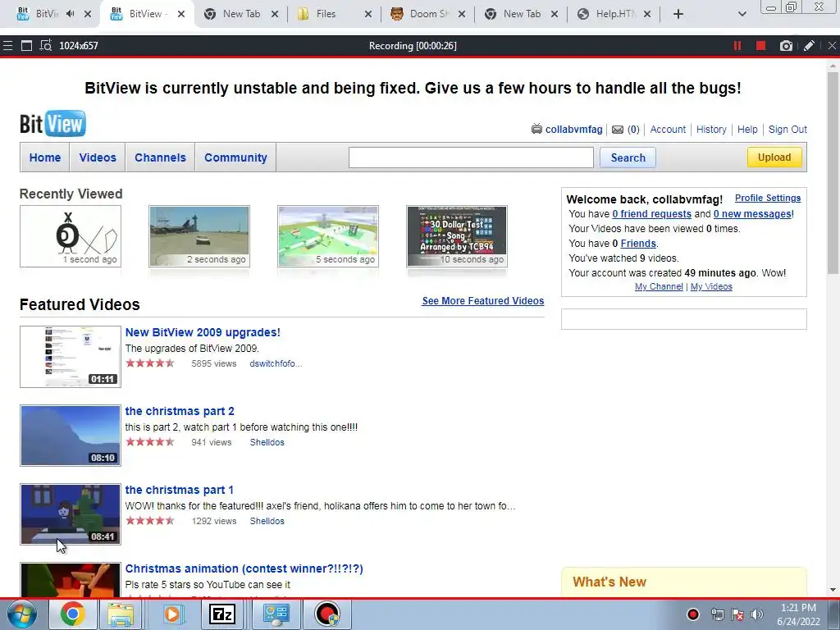Click the recorder hamburger menu icon
Image resolution: width=840 pixels, height=630 pixels.
click(x=7, y=46)
